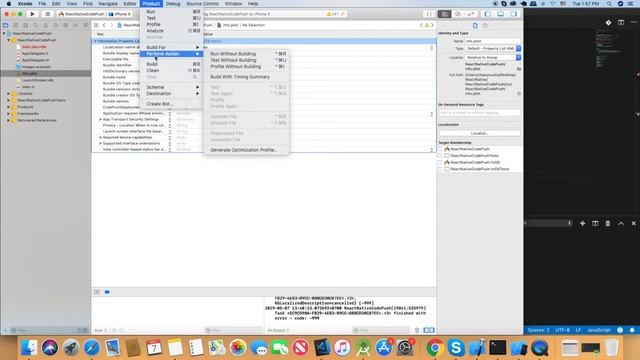
Task: Click the On Demand Resource Tags field
Action: [480, 113]
